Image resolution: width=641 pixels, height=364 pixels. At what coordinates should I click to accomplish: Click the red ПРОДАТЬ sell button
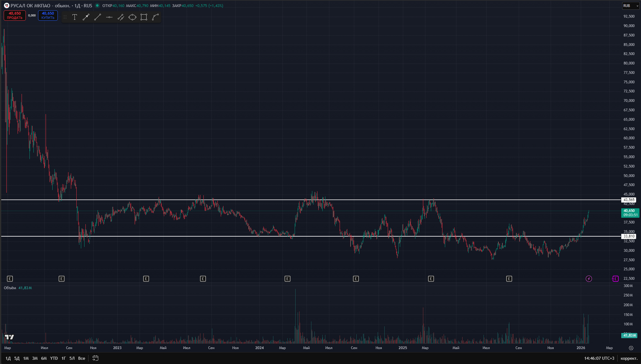click(15, 16)
